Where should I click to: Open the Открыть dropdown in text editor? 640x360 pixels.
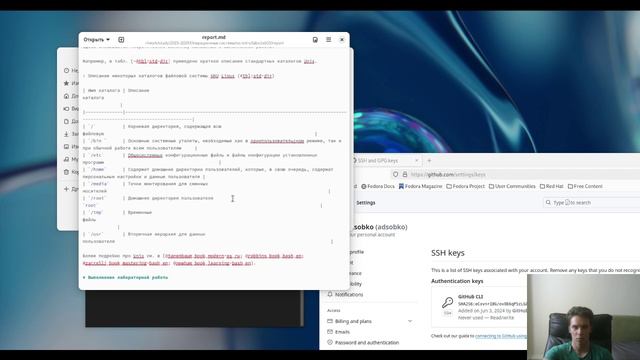pos(96,40)
